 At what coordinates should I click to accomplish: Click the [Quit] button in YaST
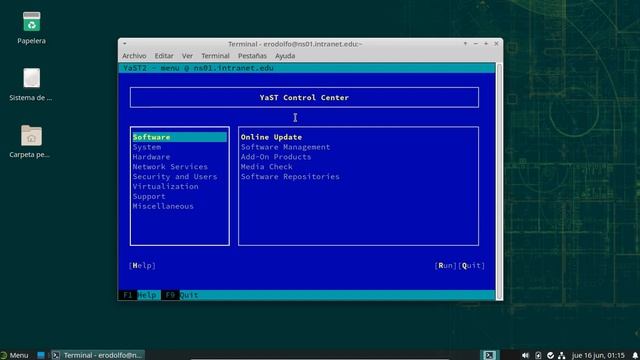pyautogui.click(x=471, y=266)
